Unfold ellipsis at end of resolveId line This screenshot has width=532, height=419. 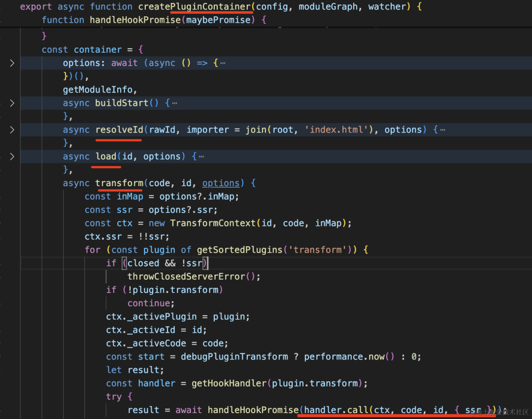(442, 130)
